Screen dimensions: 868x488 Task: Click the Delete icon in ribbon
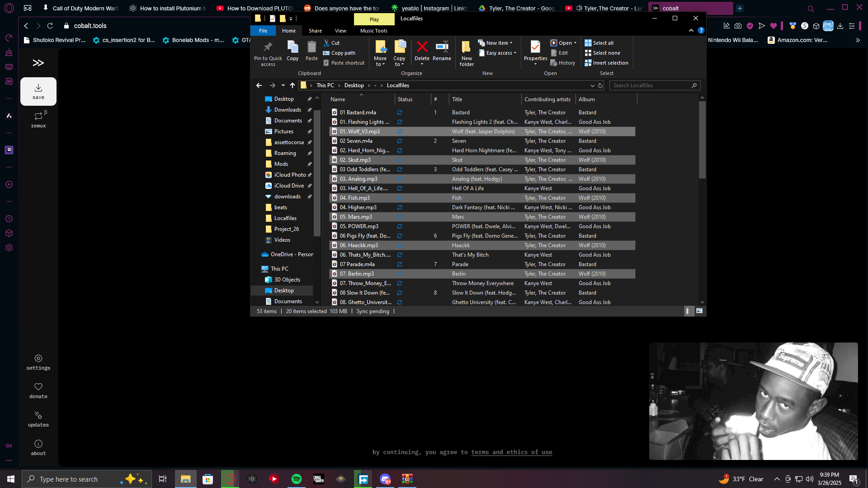[x=422, y=47]
